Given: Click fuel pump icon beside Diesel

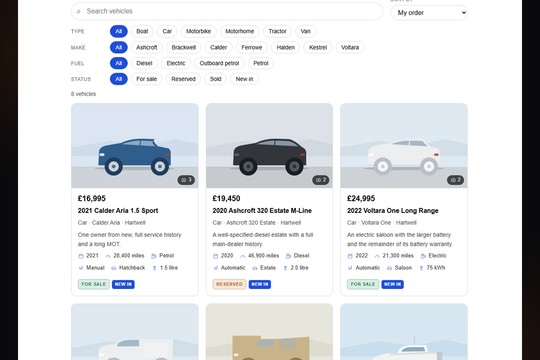Looking at the screenshot, I should tap(288, 256).
